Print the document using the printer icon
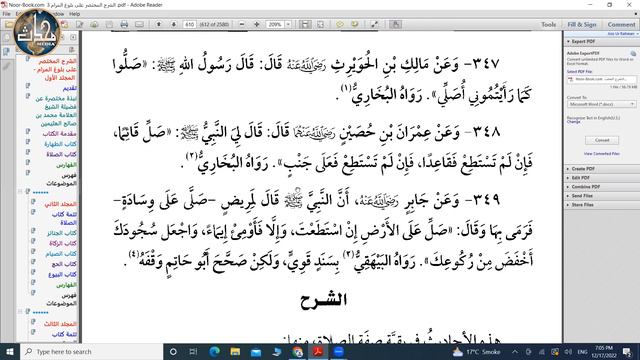This screenshot has width=640, height=360. tap(124, 24)
